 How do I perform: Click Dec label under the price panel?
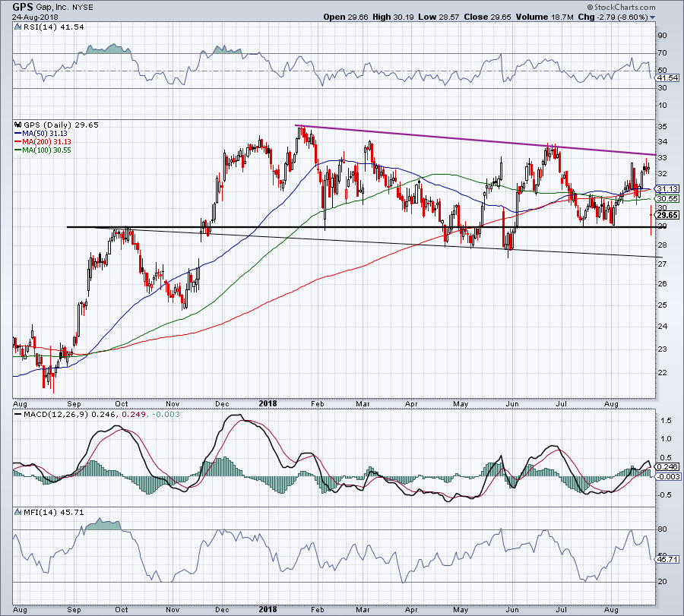[222, 403]
